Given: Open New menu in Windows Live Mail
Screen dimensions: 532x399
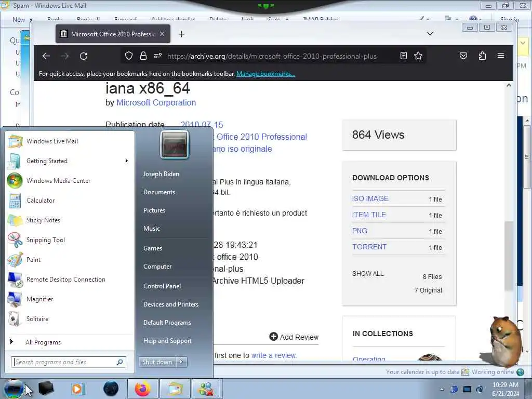Looking at the screenshot, I should [x=22, y=20].
